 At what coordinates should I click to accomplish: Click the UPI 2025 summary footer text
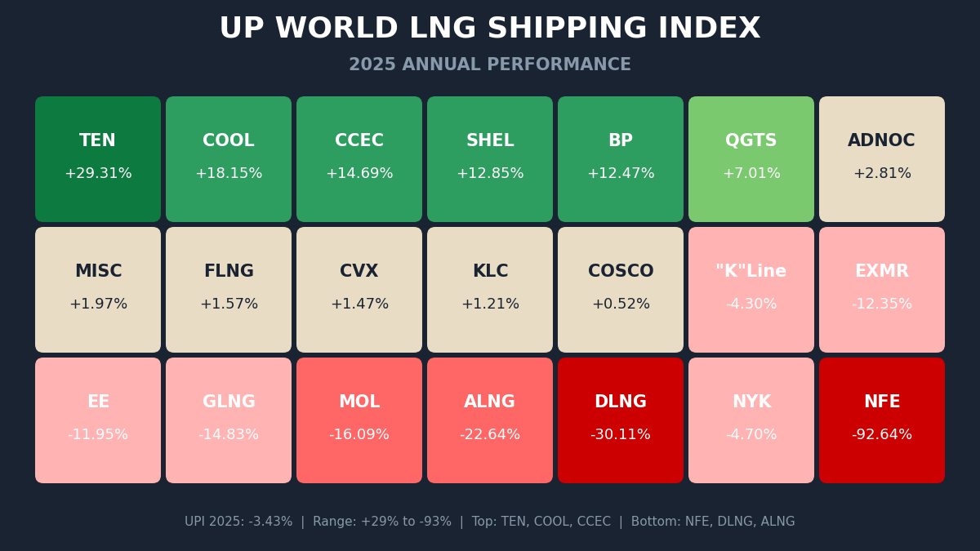(x=490, y=522)
